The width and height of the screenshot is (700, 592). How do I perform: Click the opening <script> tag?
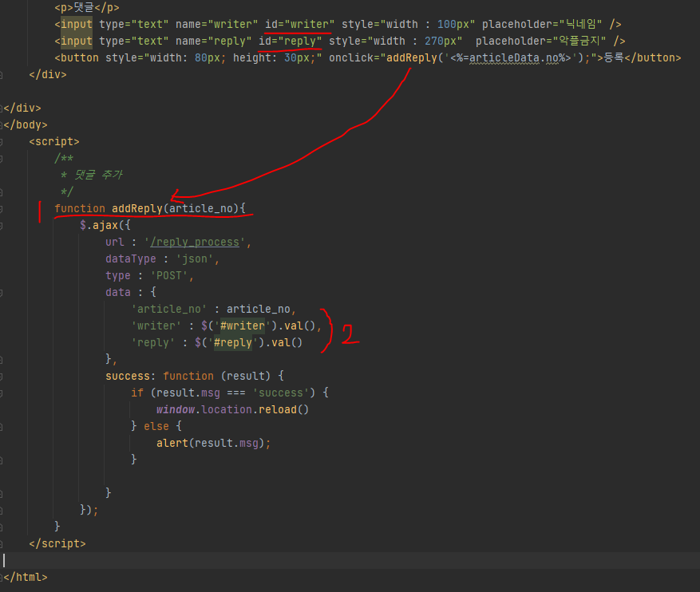pos(54,142)
